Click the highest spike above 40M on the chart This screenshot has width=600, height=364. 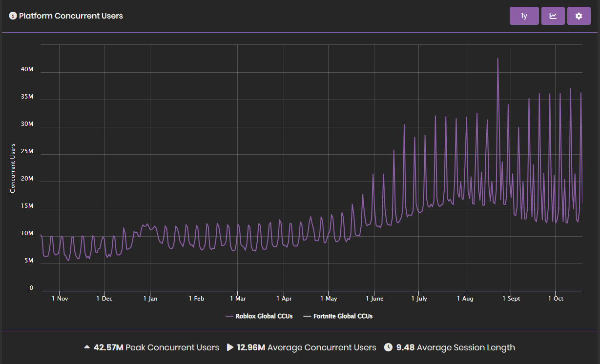pyautogui.click(x=497, y=59)
